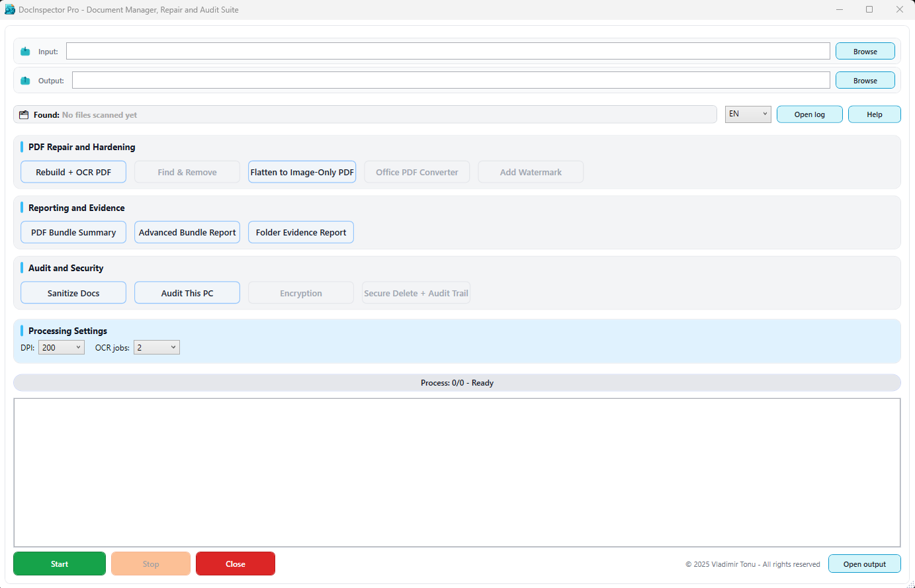Click the Process ready progress bar

pos(457,382)
